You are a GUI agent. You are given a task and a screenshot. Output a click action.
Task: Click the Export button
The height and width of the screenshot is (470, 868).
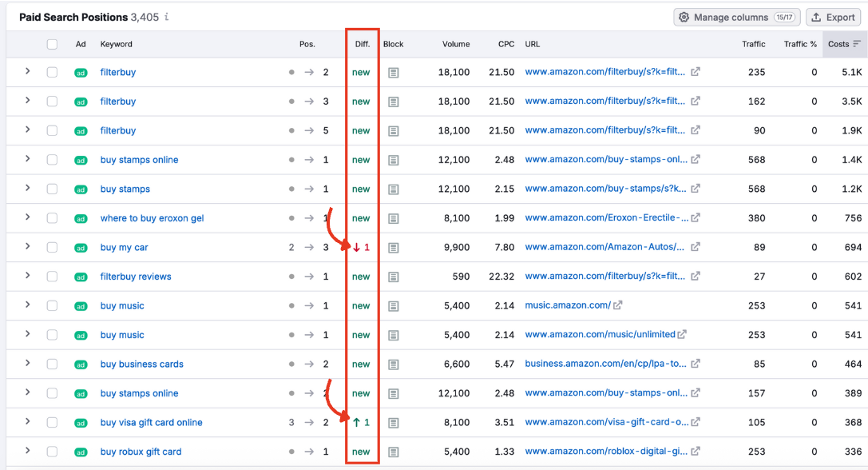pyautogui.click(x=833, y=17)
